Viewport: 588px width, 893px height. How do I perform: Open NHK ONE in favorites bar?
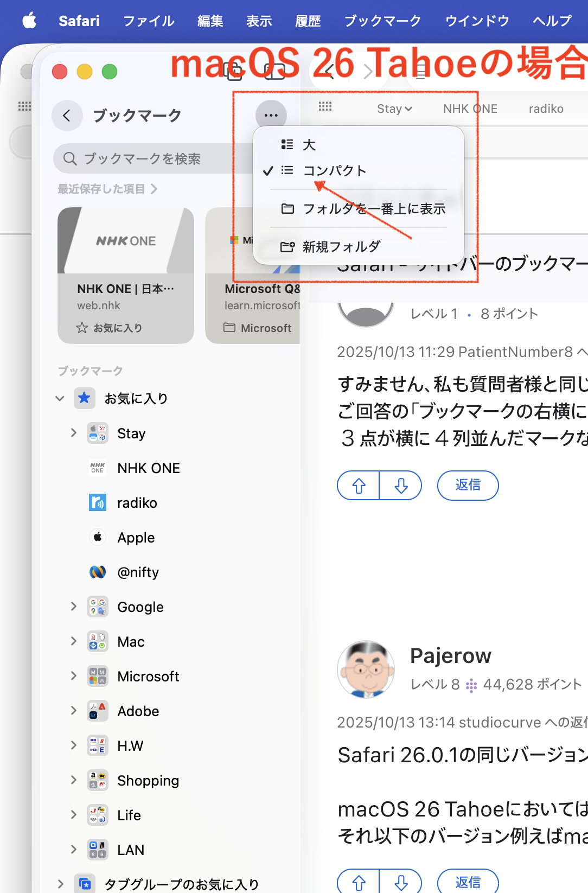tap(470, 109)
